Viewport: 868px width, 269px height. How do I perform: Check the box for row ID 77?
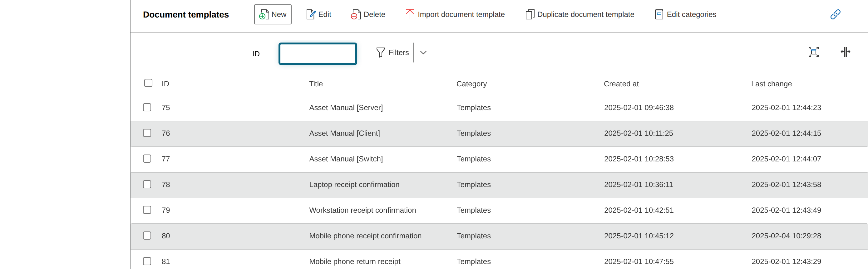pos(147,159)
